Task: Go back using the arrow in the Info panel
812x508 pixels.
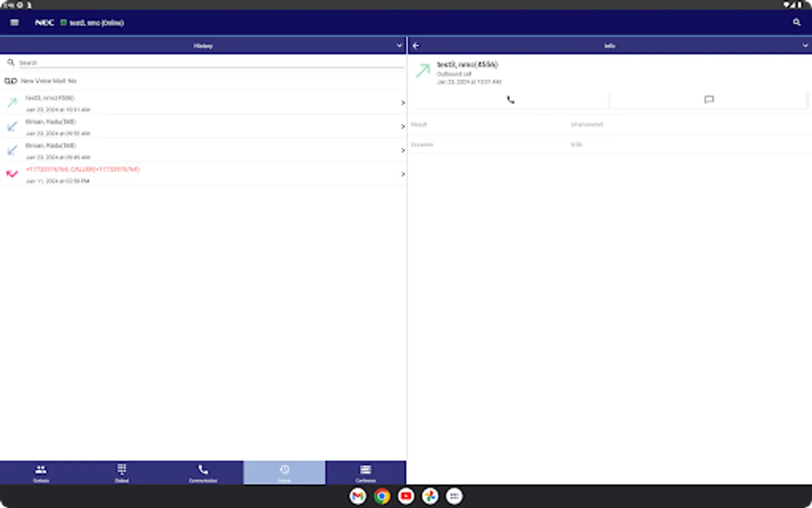Action: [416, 45]
